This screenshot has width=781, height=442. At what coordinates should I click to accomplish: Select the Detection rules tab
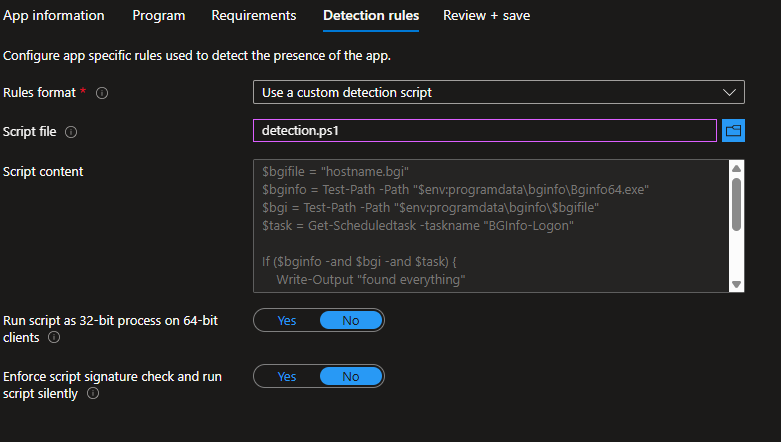point(370,16)
